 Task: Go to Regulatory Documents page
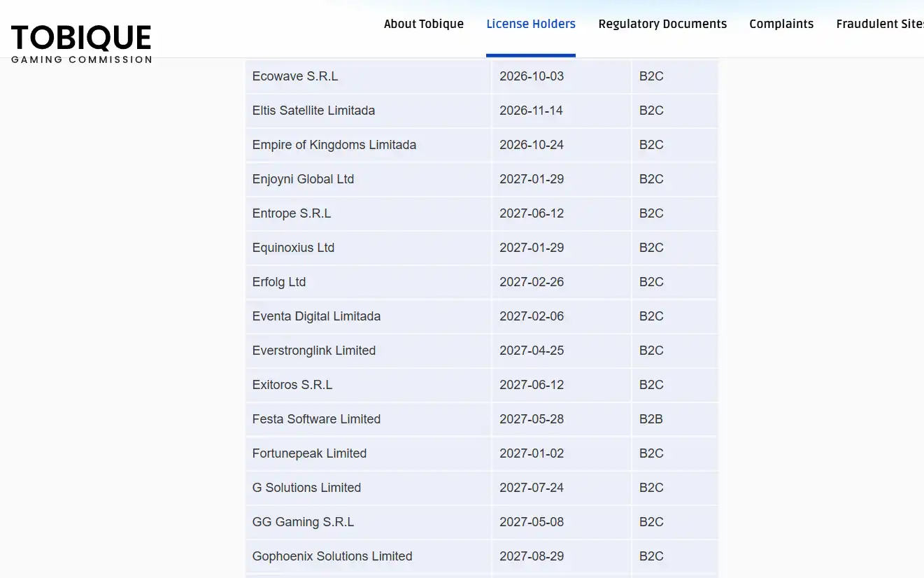coord(662,24)
